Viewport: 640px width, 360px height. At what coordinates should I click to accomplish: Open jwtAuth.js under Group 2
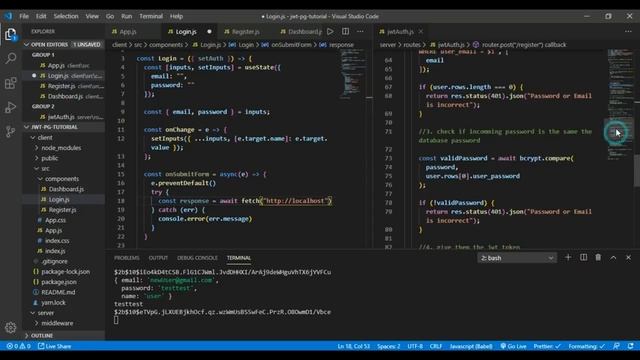coord(63,117)
